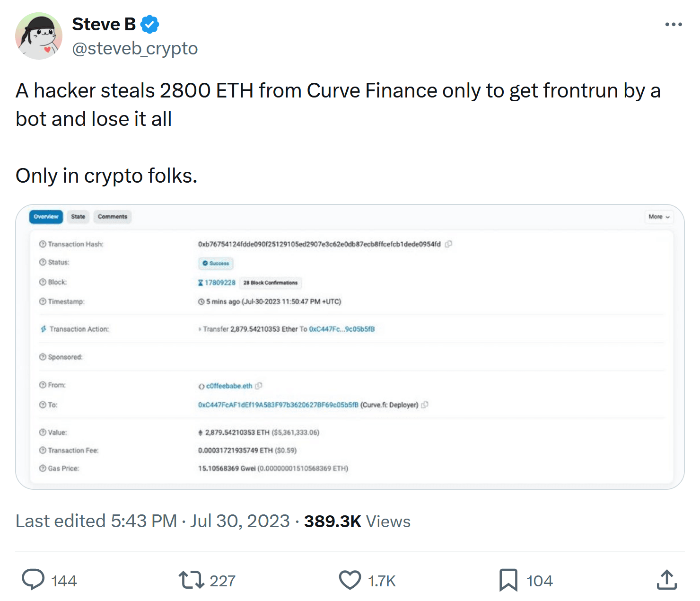700x601 pixels.
Task: Click the c0ffeebabe.eth sender link
Action: (x=229, y=386)
